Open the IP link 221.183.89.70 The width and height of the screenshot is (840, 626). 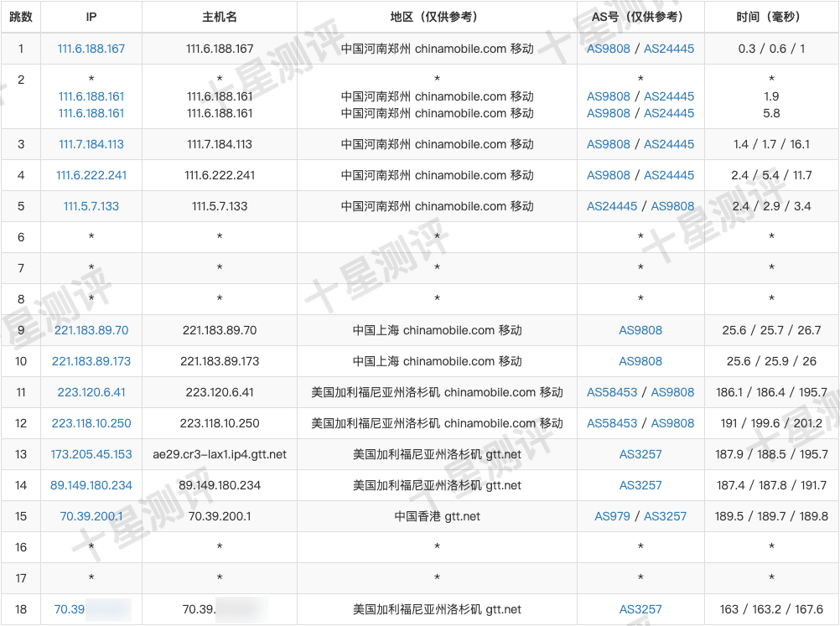click(x=91, y=330)
